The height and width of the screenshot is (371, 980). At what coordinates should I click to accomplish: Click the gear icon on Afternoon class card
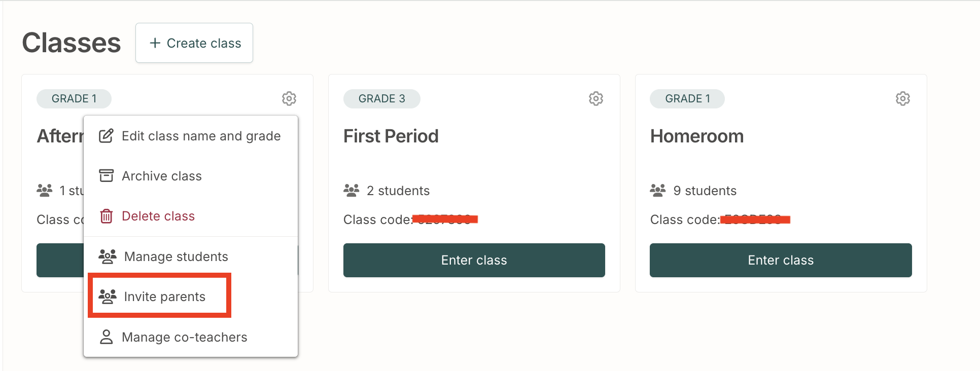289,98
